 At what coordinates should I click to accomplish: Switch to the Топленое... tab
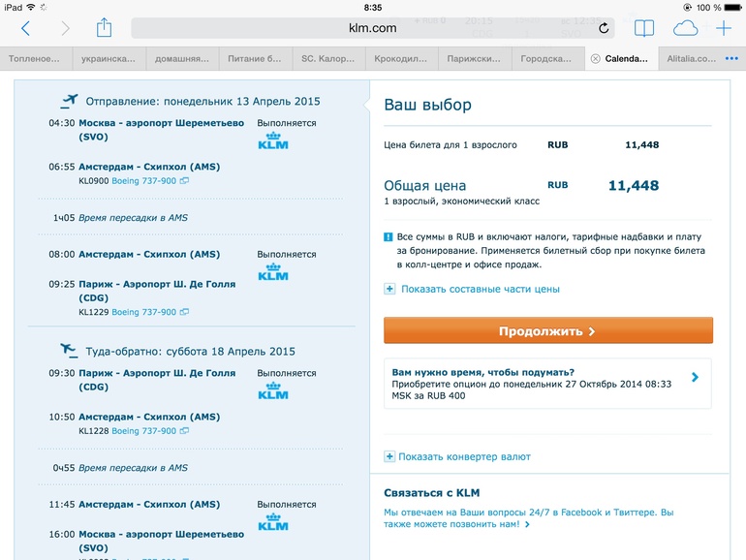click(36, 58)
